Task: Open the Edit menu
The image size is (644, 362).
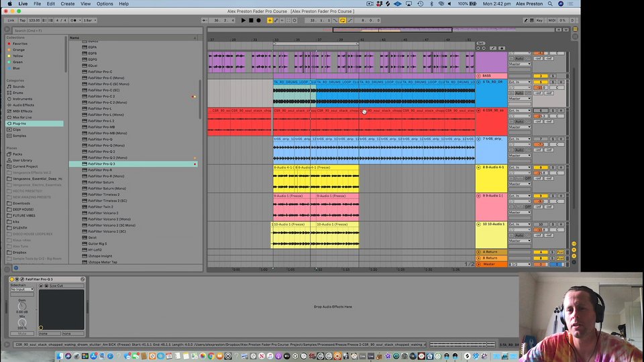Action: [x=50, y=4]
